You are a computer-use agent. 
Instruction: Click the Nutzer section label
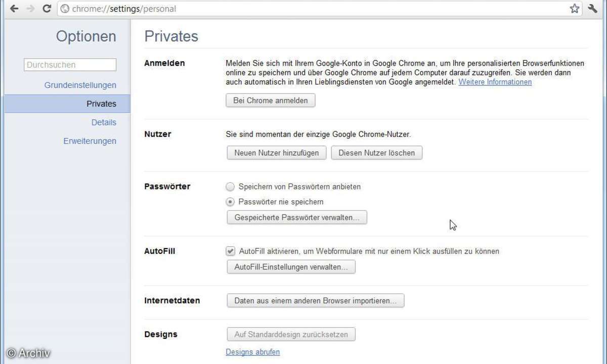pyautogui.click(x=158, y=134)
